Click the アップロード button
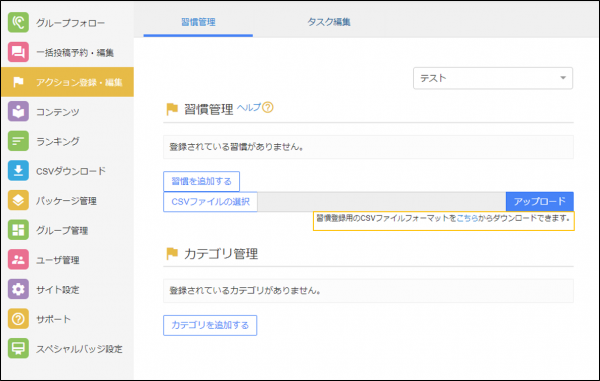This screenshot has height=381, width=600. point(540,202)
